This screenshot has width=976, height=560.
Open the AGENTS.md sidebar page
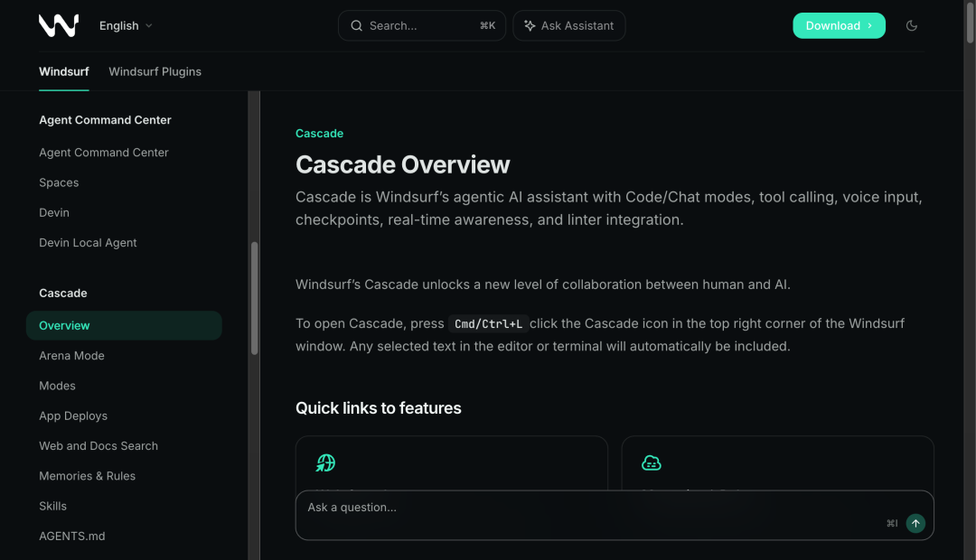(x=72, y=536)
